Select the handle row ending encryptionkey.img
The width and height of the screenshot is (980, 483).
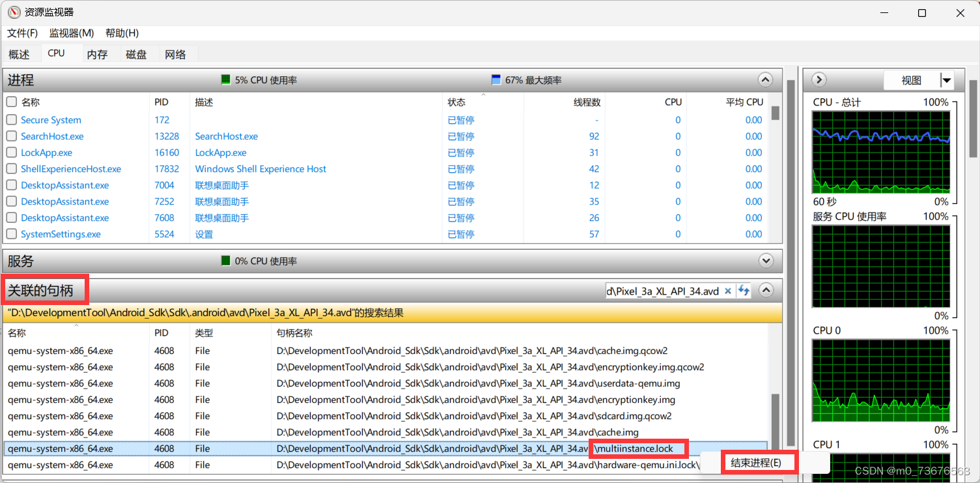coord(385,400)
